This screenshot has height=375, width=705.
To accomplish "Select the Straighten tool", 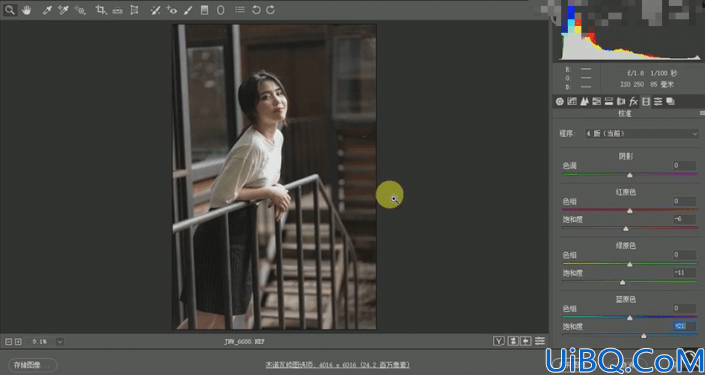I will pyautogui.click(x=117, y=10).
